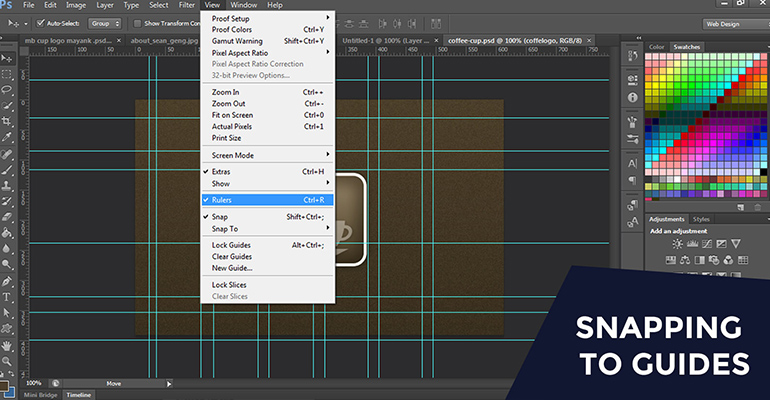Choose New Guide from View menu

[x=268, y=268]
